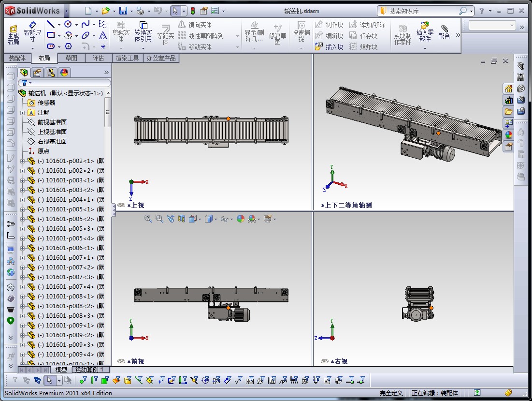The image size is (532, 401).
Task: Click 镜向实体 mirror entities
Action: coord(195,25)
